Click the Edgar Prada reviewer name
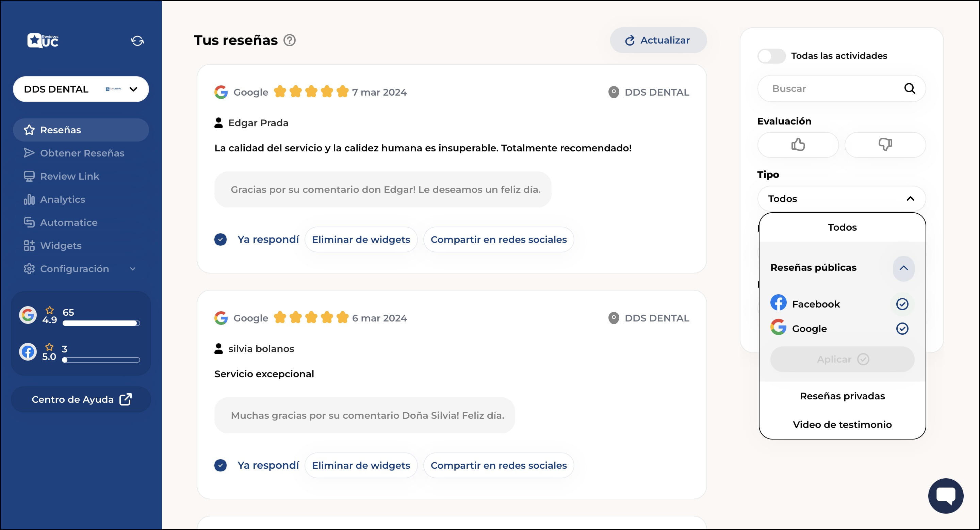Viewport: 980px width, 530px height. pyautogui.click(x=258, y=123)
